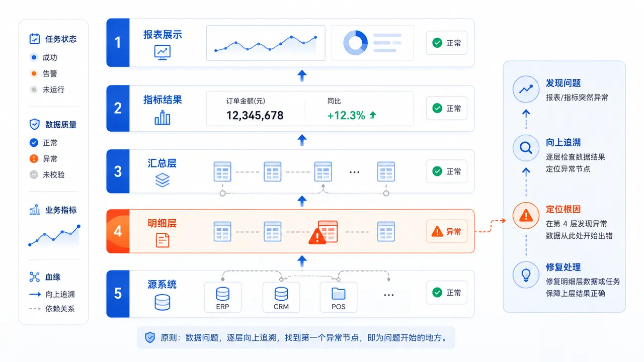
Task: Click the abnormal table with warning triangle
Action: (x=324, y=232)
